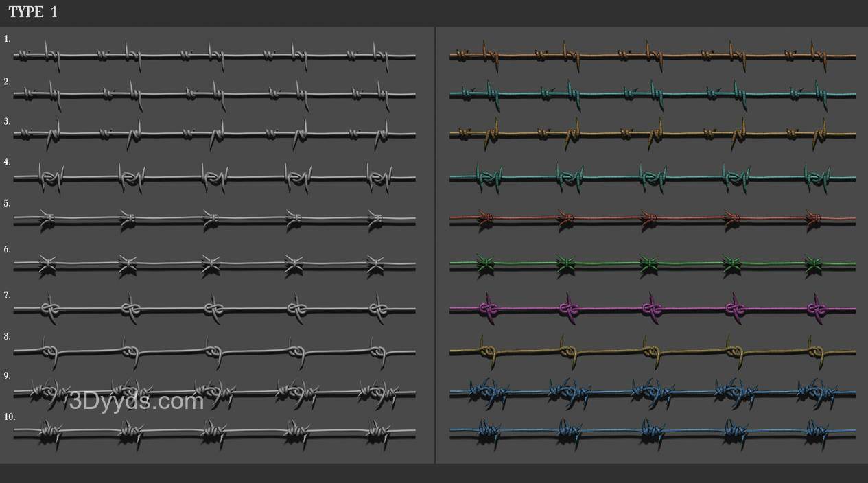Screen dimensions: 868x483
Task: Select the green X-barb wire in row 6
Action: click(652, 263)
